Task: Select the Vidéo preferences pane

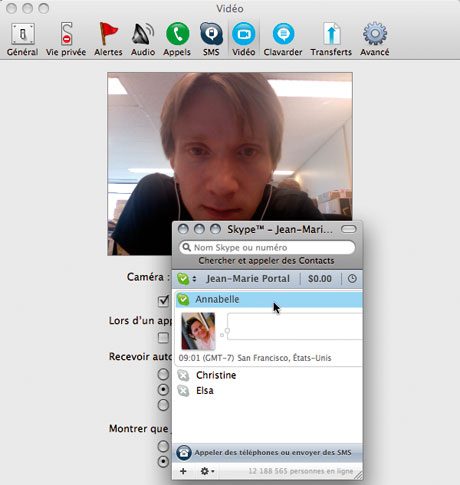Action: 244,39
